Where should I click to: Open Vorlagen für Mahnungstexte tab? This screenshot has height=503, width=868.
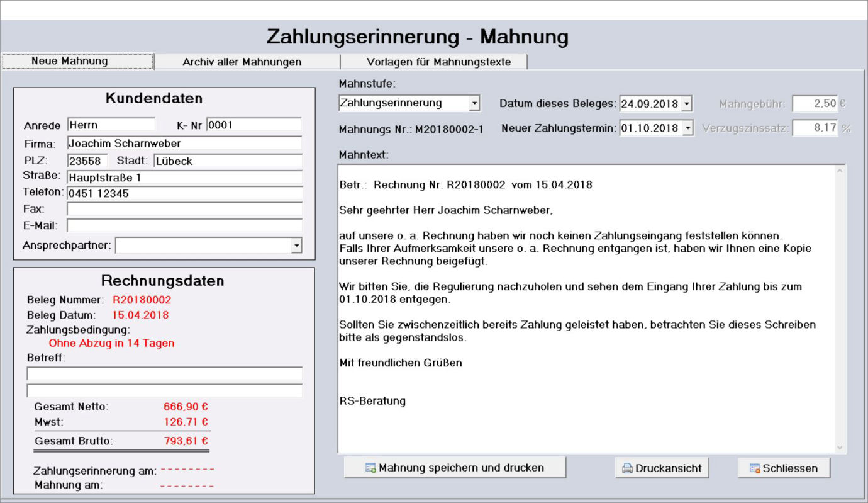pos(438,62)
